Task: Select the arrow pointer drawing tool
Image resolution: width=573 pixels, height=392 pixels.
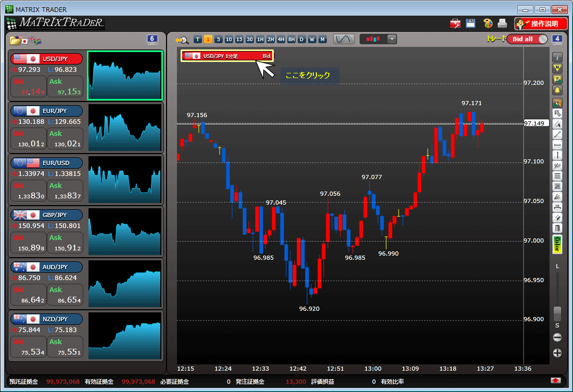Action: click(557, 113)
